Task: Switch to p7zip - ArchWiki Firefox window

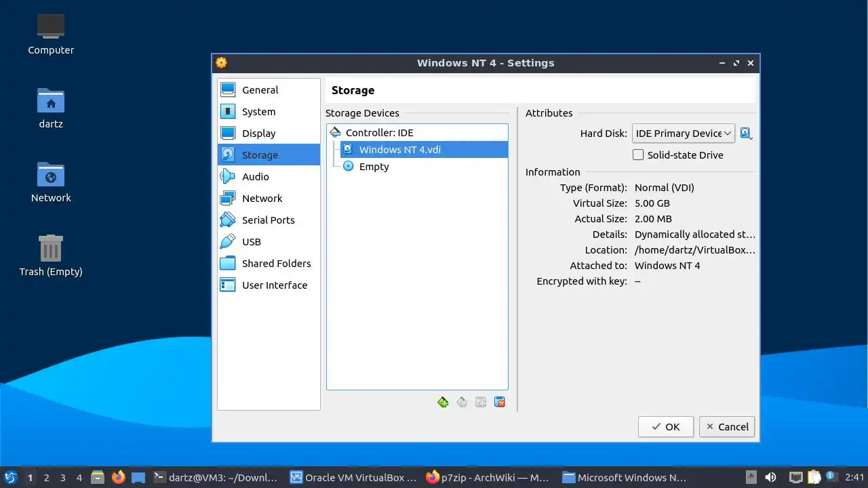Action: 488,477
